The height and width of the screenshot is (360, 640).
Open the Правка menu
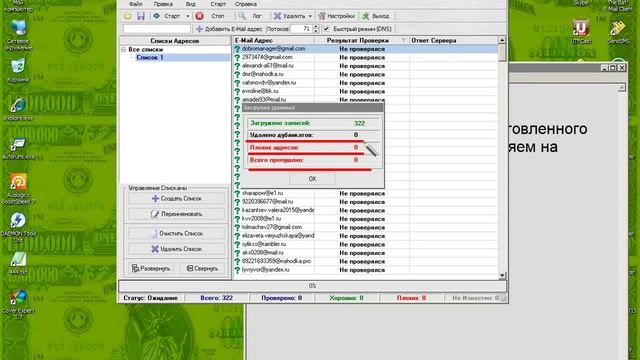(163, 4)
